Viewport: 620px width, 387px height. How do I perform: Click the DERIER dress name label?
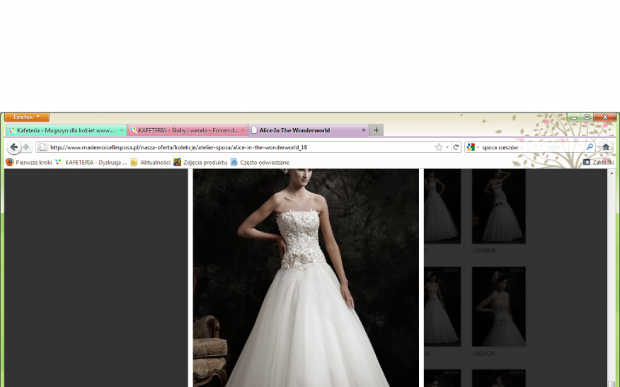click(484, 251)
